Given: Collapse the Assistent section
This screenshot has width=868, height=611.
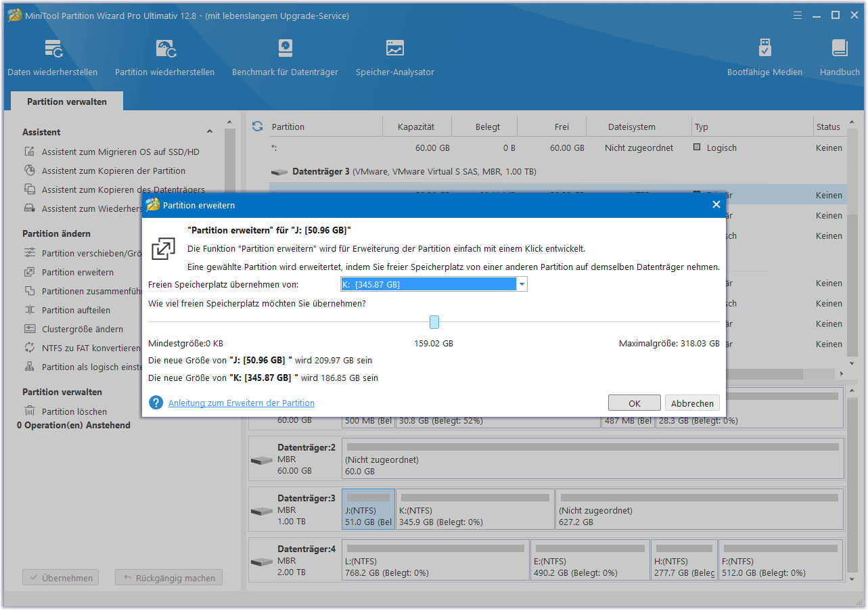Looking at the screenshot, I should (x=210, y=132).
